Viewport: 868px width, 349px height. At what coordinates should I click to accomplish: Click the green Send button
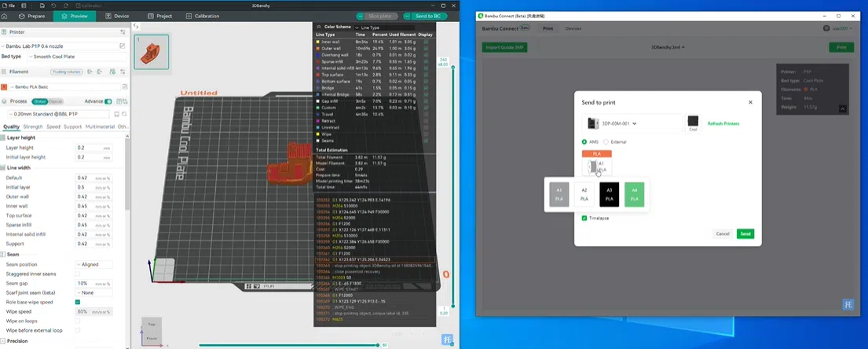745,233
